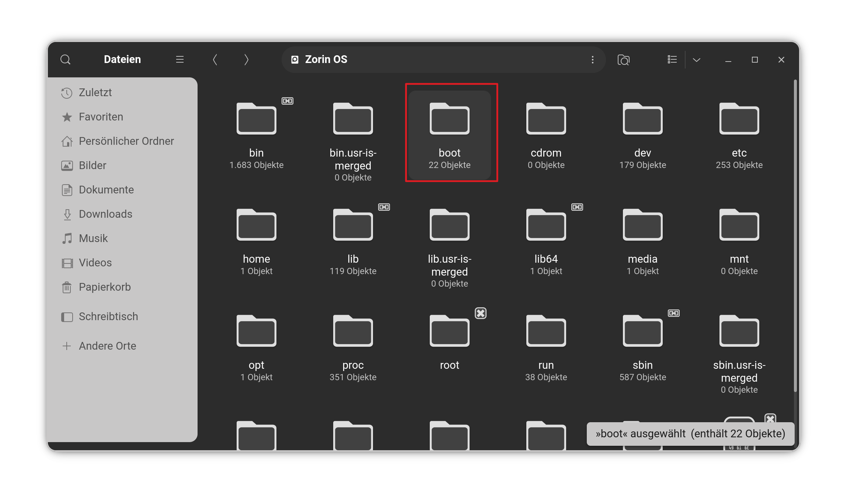Open Favoriten in the sidebar
The height and width of the screenshot is (504, 847).
123,117
